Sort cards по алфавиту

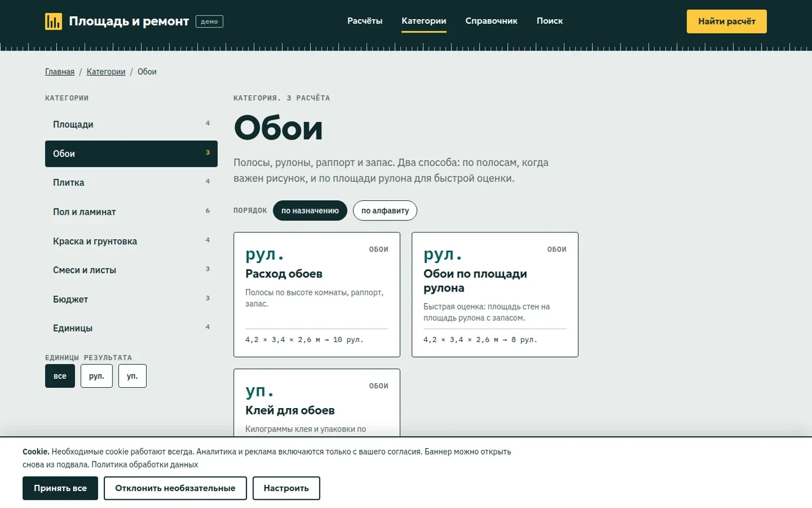(x=385, y=211)
